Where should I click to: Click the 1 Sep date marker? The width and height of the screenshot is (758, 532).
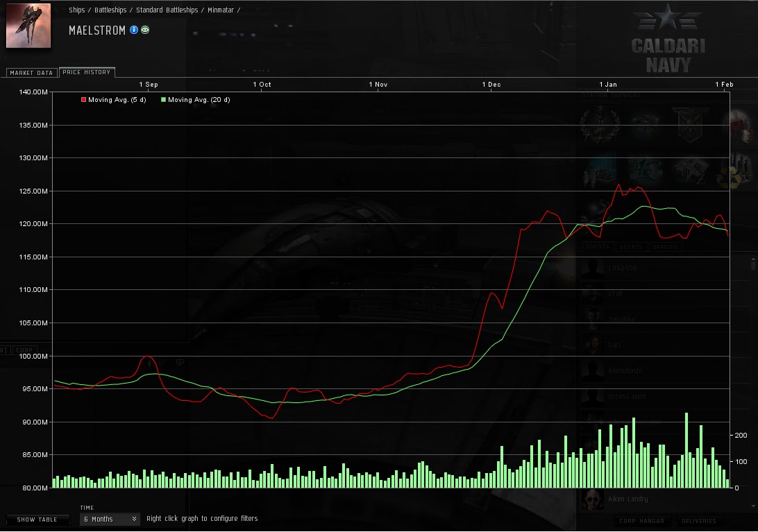click(149, 84)
